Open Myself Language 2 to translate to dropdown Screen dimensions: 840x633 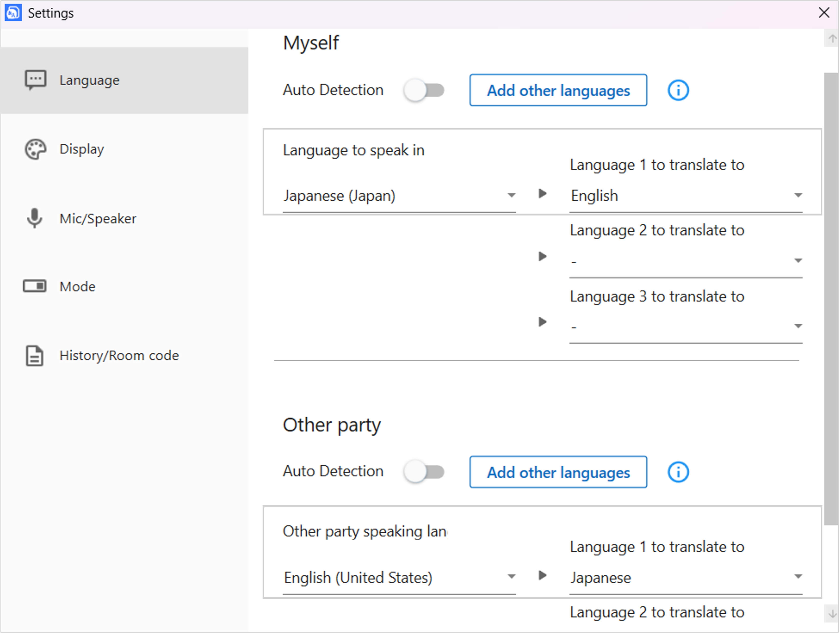click(686, 261)
